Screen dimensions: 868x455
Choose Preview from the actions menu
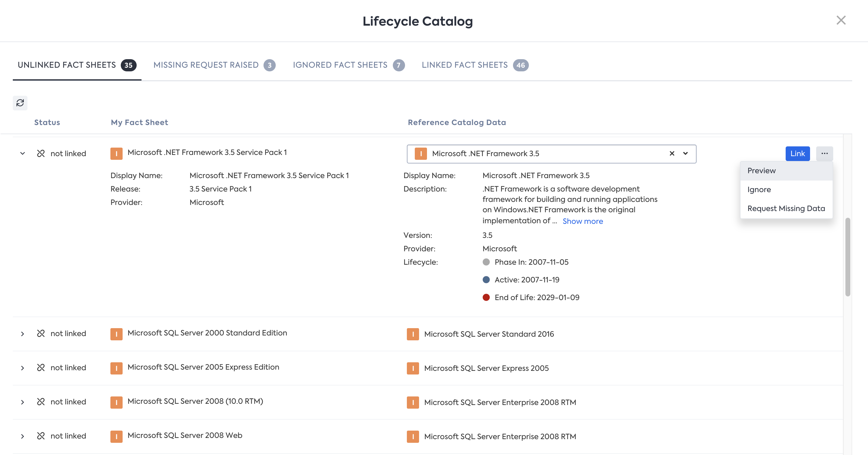pyautogui.click(x=787, y=170)
